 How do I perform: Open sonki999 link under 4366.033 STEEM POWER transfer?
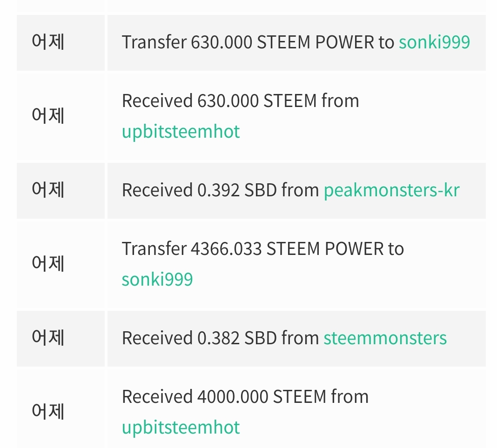(157, 280)
